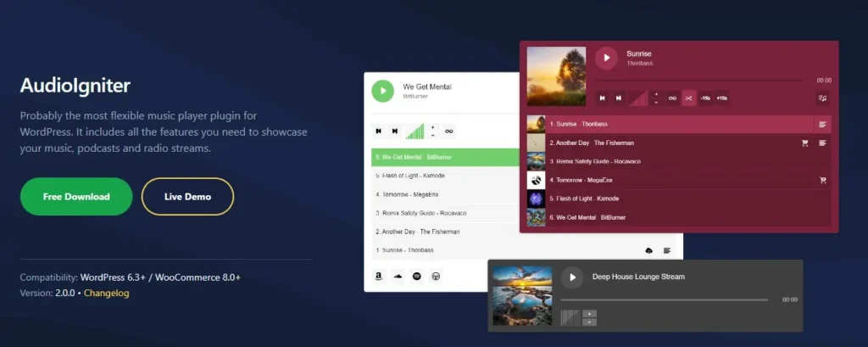Lyrics icon on white player Sunrise row
Image resolution: width=868 pixels, height=347 pixels.
coord(667,250)
